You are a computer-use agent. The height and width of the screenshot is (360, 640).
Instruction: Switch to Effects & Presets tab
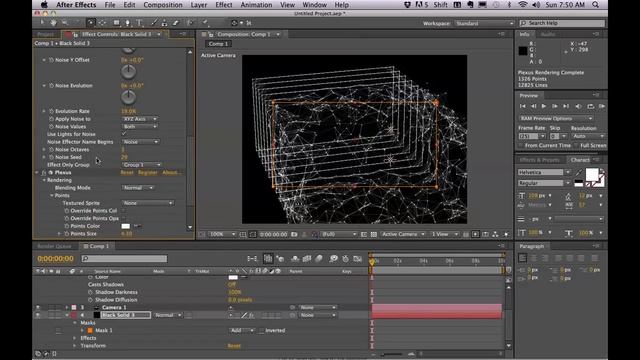(x=540, y=160)
